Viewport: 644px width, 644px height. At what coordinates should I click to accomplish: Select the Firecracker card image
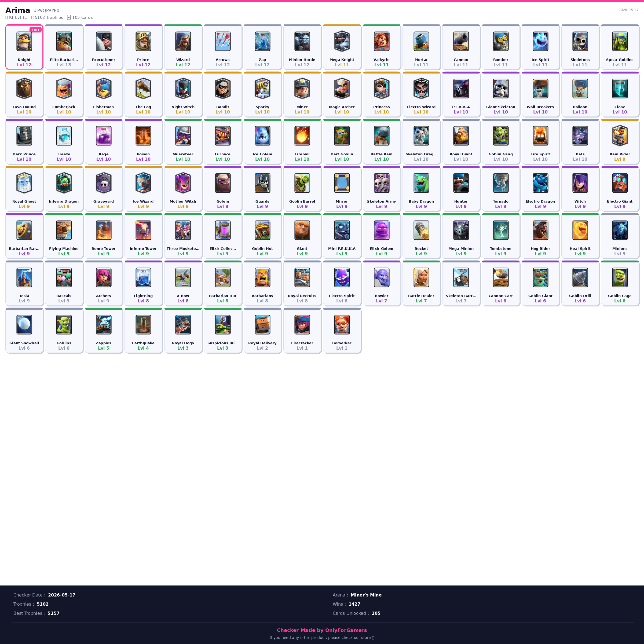coord(302,325)
